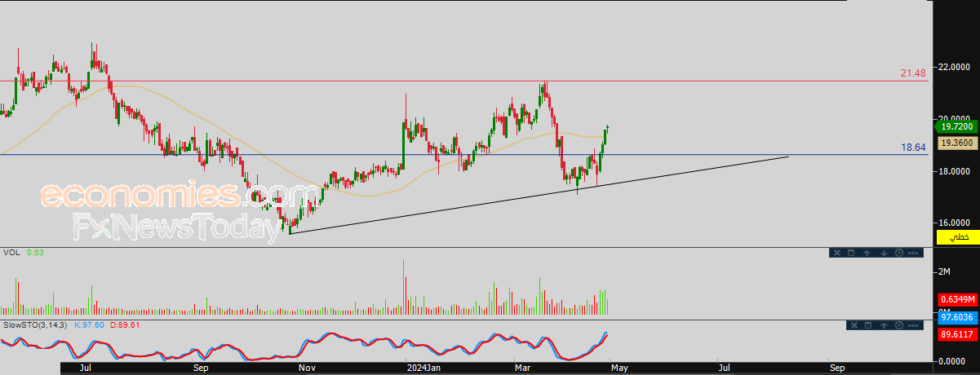Open VOL indicator settings gear

899,253
